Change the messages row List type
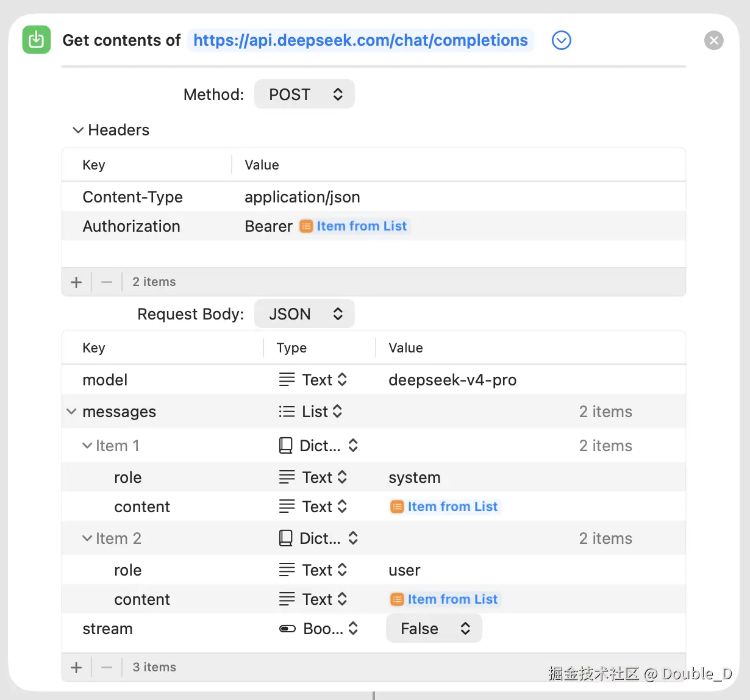The image size is (750, 700). click(310, 412)
